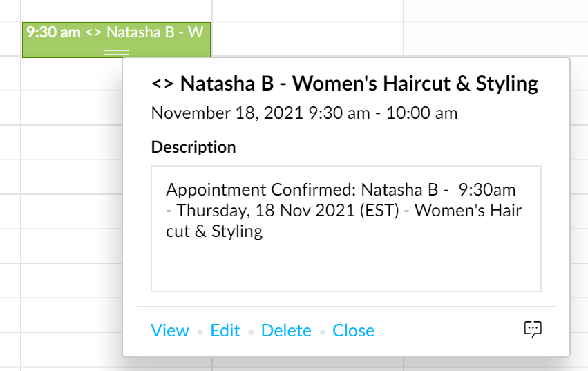Screen dimensions: 588x371
Task: Click the View link
Action: [169, 331]
